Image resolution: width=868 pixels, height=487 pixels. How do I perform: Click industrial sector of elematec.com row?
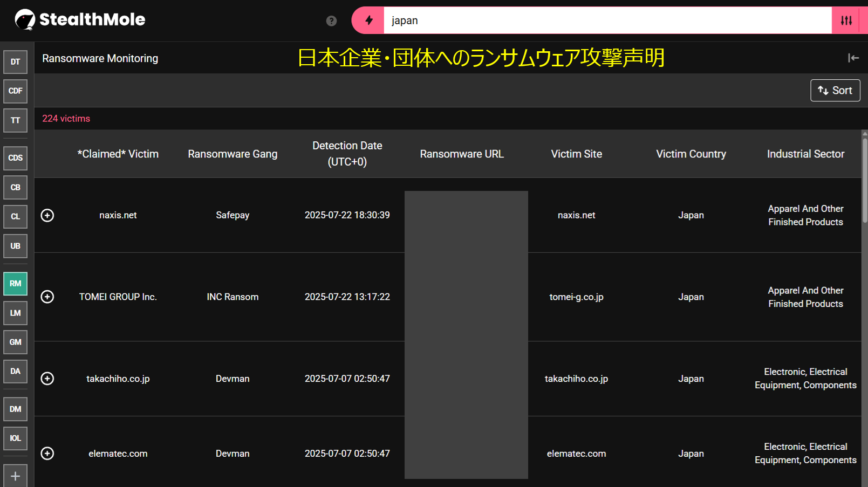coord(805,454)
